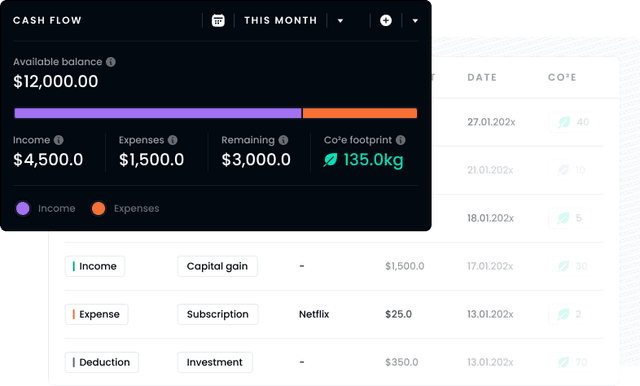The height and width of the screenshot is (386, 640).
Task: Open dropdown arrow beside the plus icon
Action: point(415,21)
